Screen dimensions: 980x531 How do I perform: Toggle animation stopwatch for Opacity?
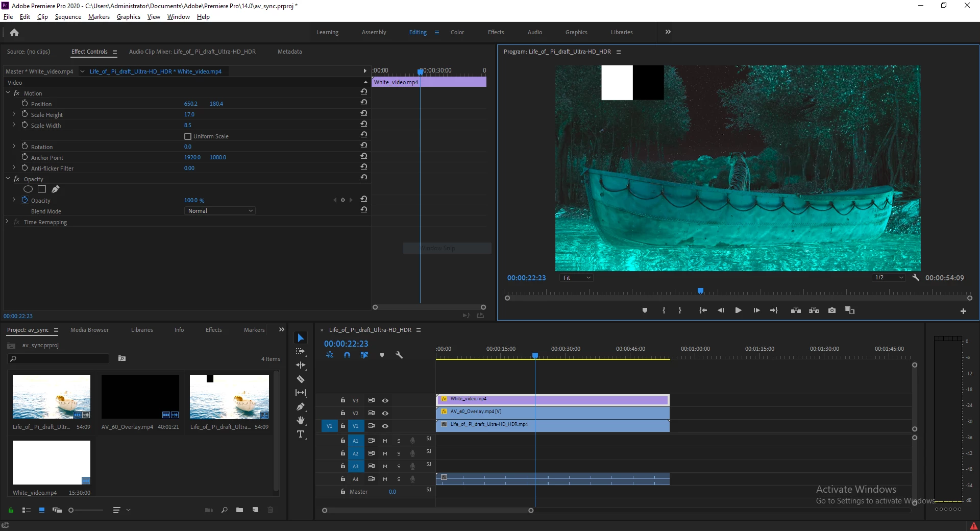point(24,200)
